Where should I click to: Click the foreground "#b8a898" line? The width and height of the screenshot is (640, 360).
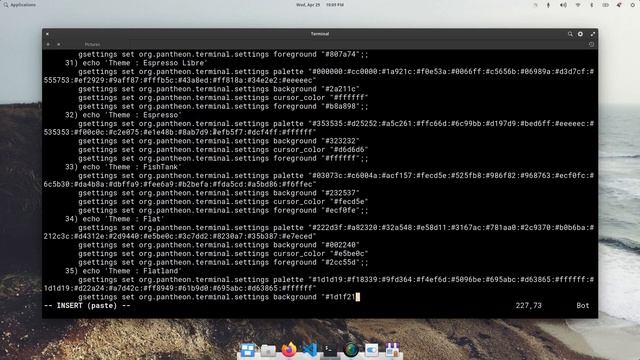(223, 107)
